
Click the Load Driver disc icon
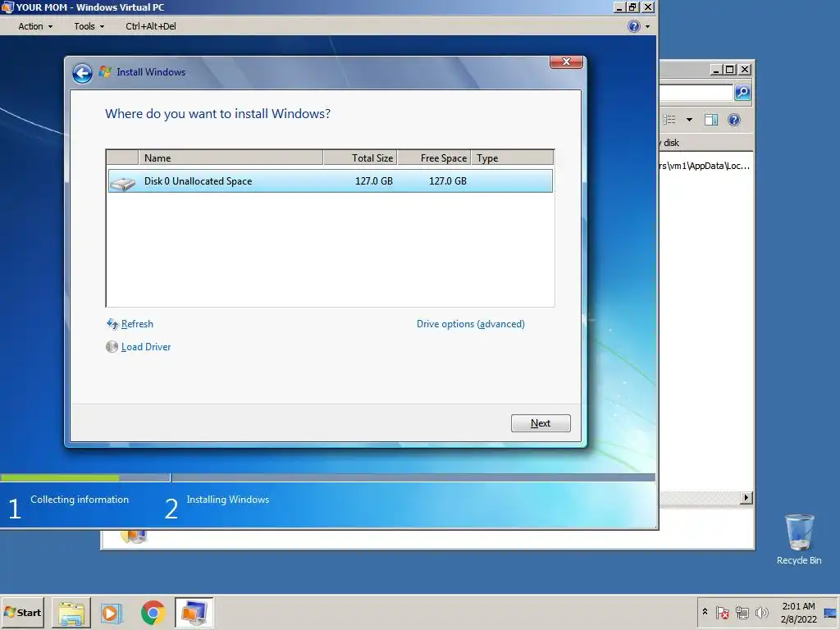[x=112, y=347]
